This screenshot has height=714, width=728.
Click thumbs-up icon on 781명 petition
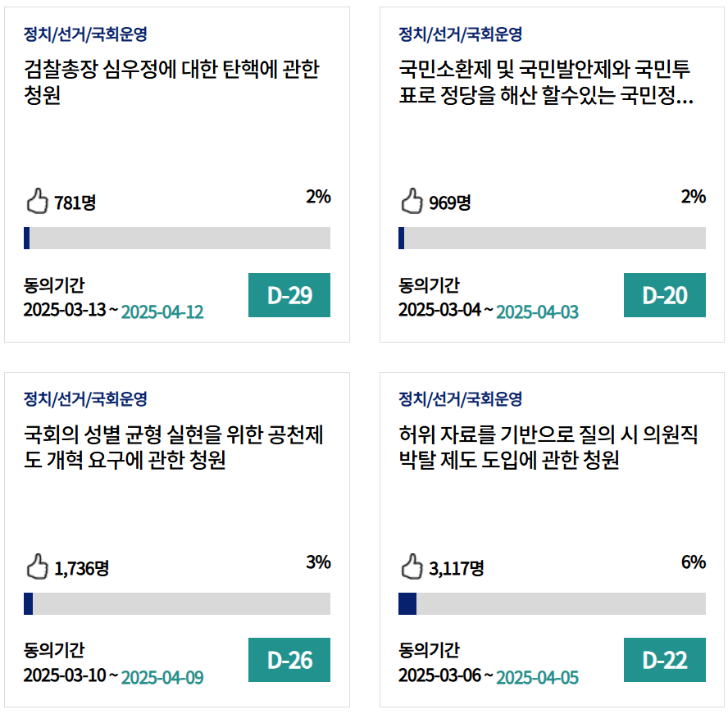tap(37, 201)
